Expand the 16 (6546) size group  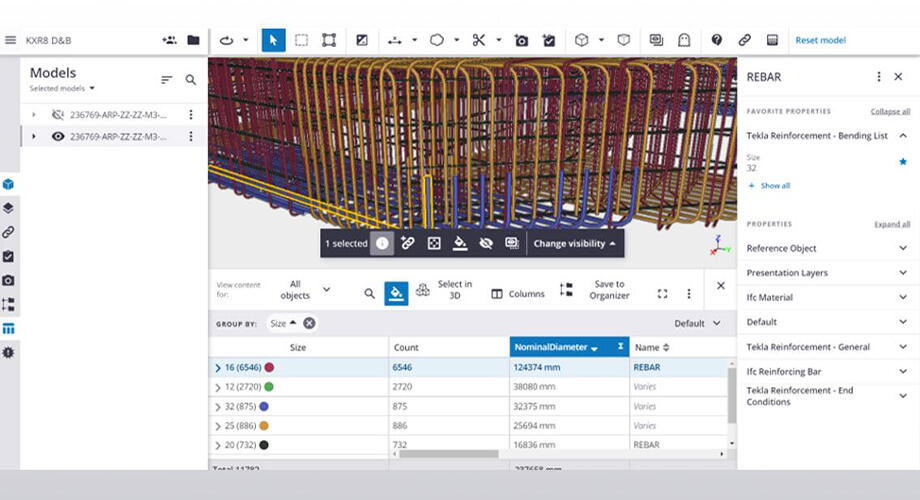(218, 368)
